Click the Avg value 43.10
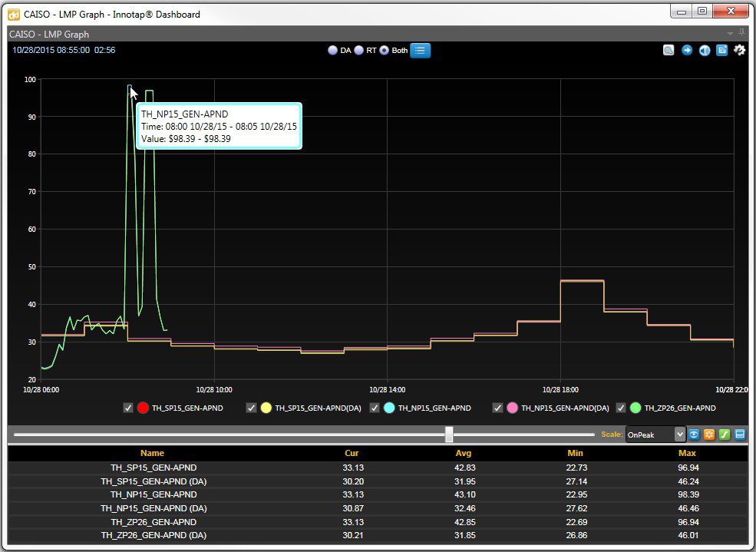This screenshot has height=552, width=756. pyautogui.click(x=465, y=494)
